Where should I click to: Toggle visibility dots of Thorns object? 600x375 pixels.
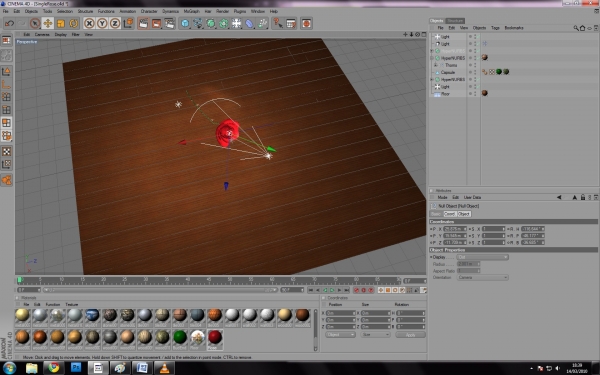(x=475, y=65)
